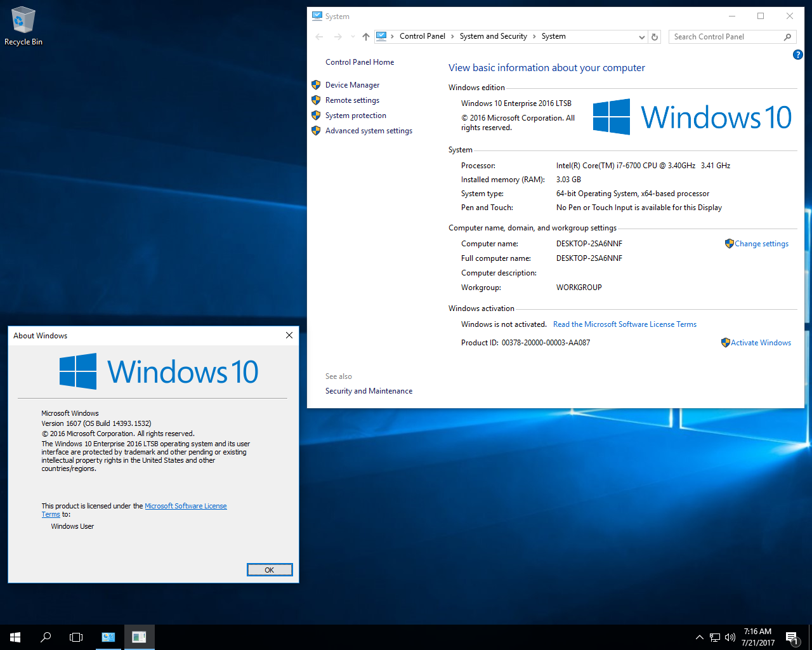812x650 pixels.
Task: Open Task View on taskbar
Action: click(x=76, y=637)
